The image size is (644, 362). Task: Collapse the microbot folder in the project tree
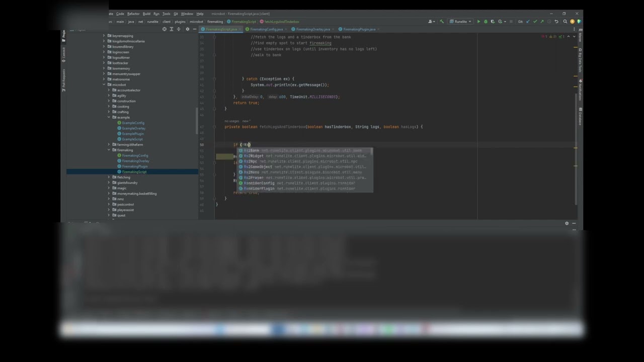(104, 84)
